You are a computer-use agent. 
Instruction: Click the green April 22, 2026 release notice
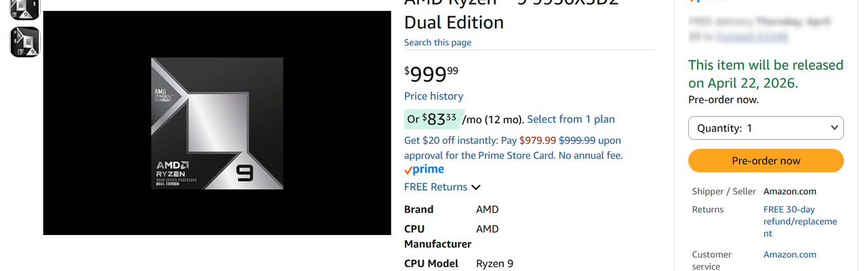(x=766, y=74)
